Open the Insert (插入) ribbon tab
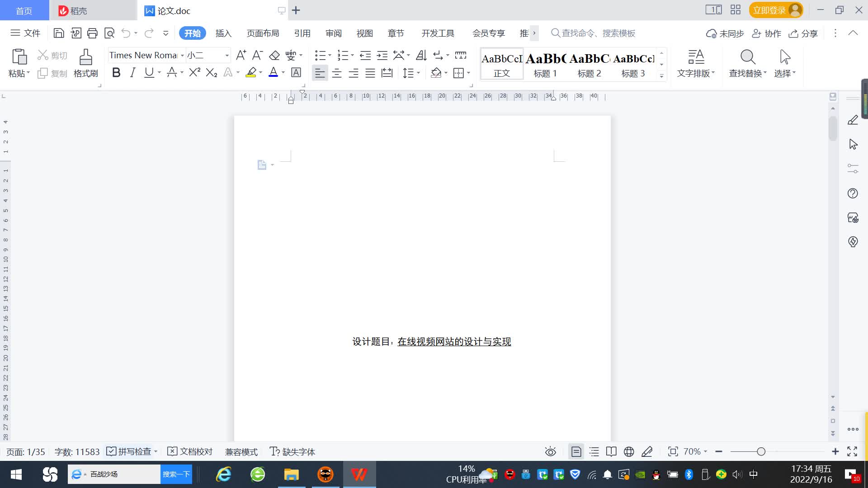This screenshot has height=488, width=868. pyautogui.click(x=223, y=33)
